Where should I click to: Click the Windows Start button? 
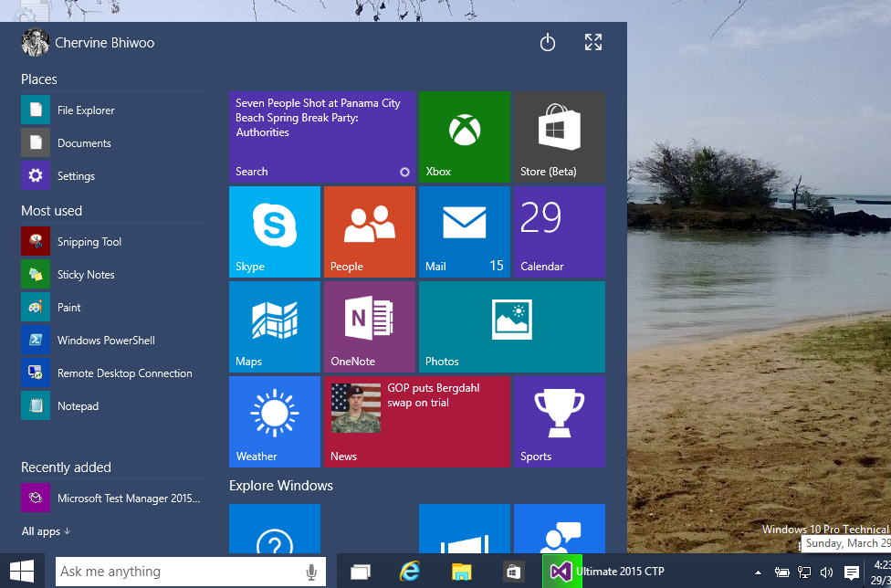coord(22,571)
